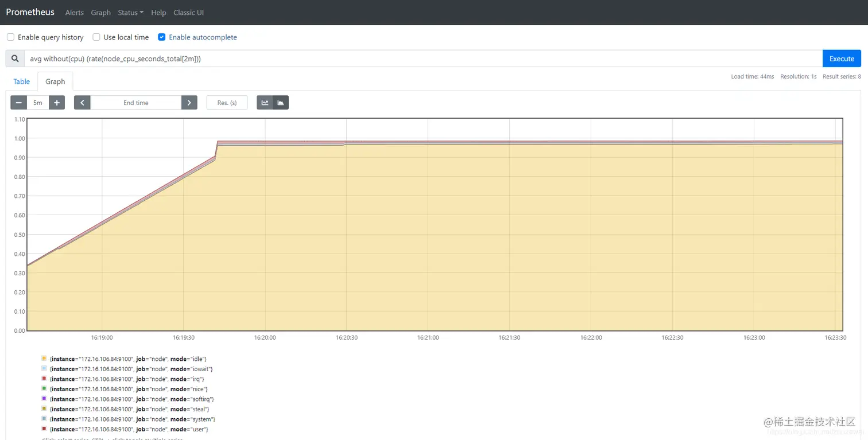Screen dimensions: 868x440
Task: Switch to the unstacked line chart mode
Action: [x=265, y=103]
